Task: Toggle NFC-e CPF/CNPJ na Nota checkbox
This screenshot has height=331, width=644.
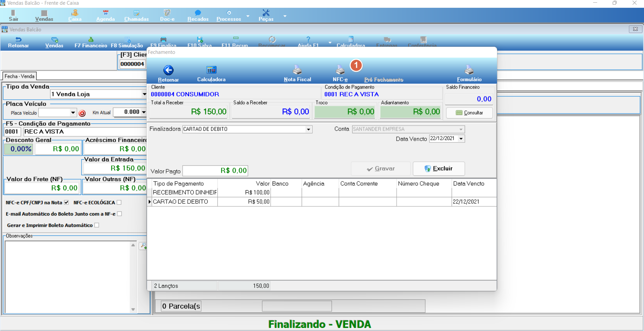Action: point(66,202)
